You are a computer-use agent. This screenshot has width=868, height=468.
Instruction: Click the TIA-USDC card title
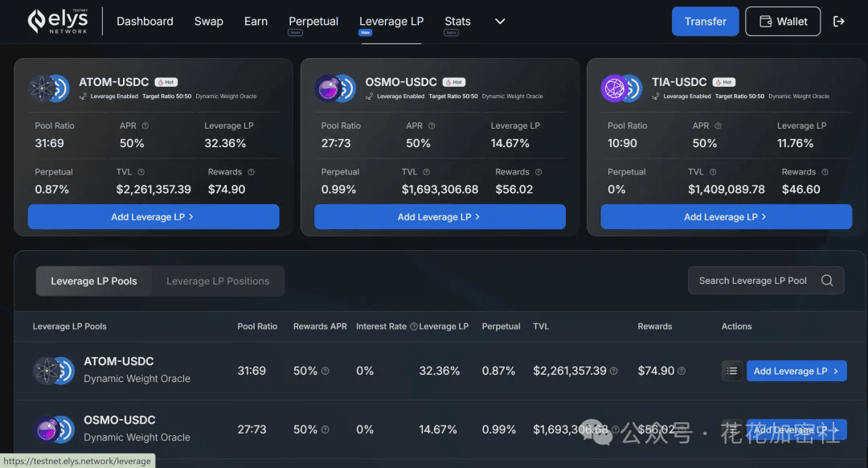[679, 82]
